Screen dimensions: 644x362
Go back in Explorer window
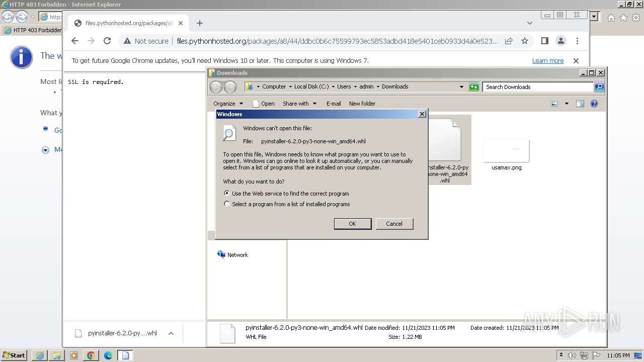(216, 87)
